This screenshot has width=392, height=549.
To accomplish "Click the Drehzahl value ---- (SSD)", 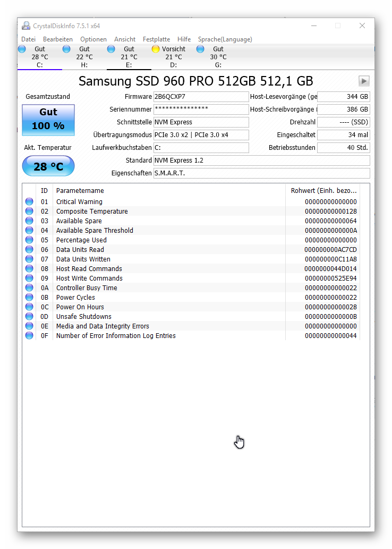I will tap(344, 122).
